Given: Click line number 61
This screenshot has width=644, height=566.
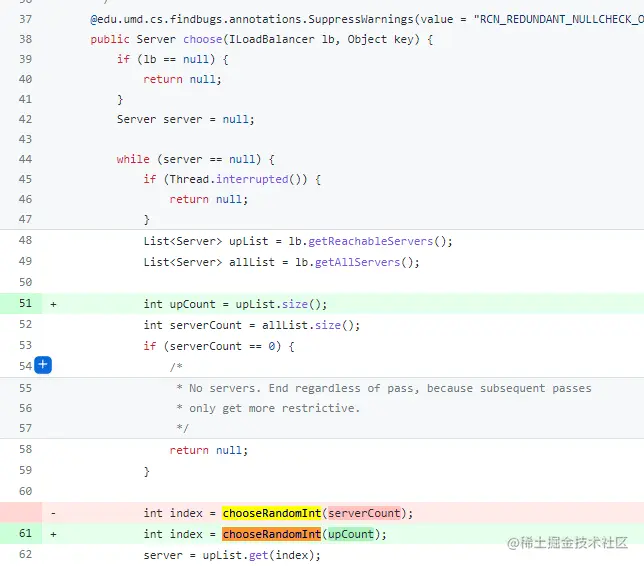Looking at the screenshot, I should pyautogui.click(x=25, y=533).
